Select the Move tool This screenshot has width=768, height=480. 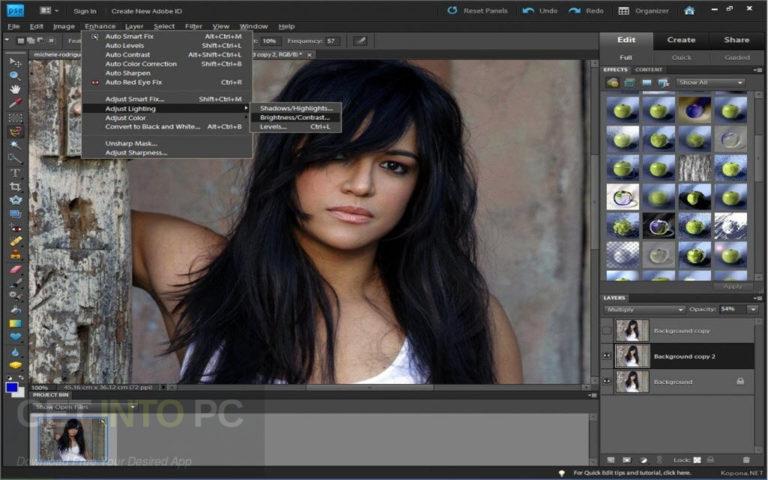click(x=16, y=62)
